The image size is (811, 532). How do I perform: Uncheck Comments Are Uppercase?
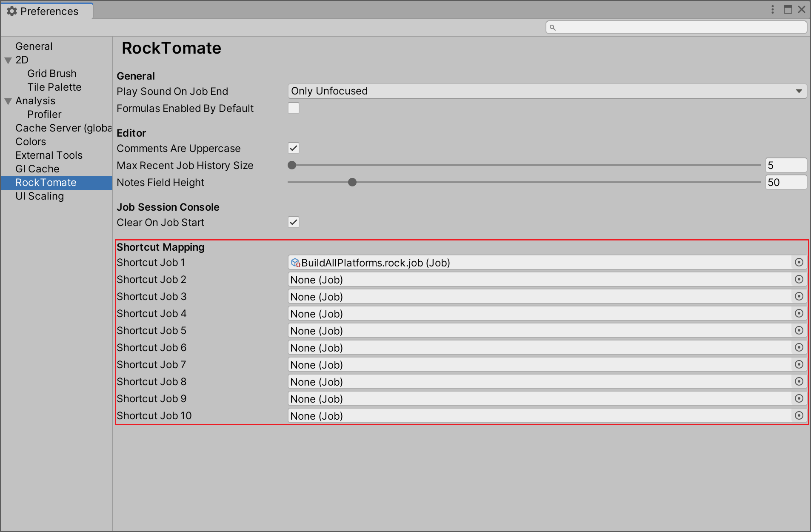[x=294, y=148]
